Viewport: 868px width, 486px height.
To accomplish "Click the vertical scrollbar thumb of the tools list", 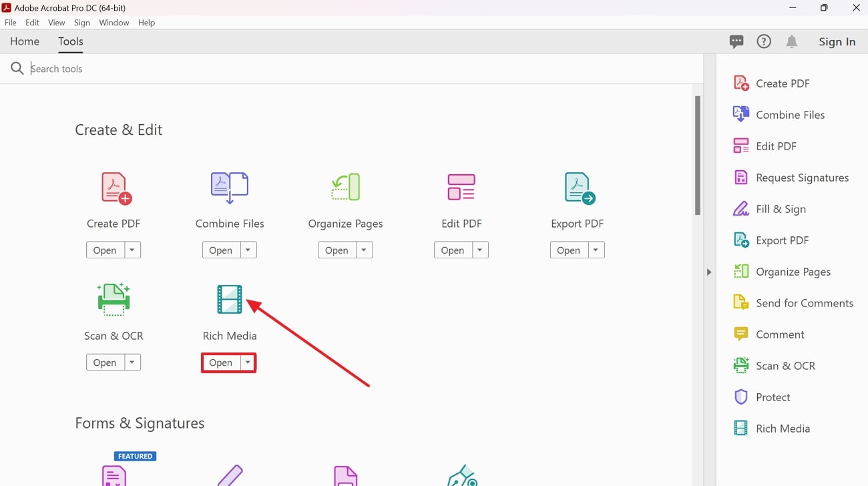I will 698,155.
